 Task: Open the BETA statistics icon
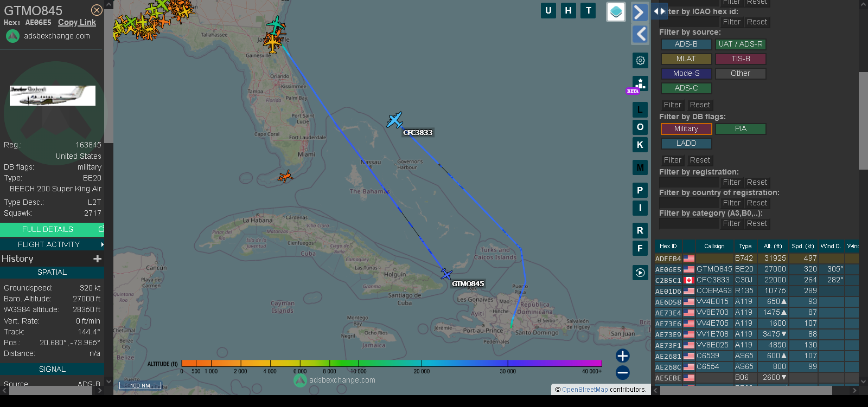click(x=640, y=85)
